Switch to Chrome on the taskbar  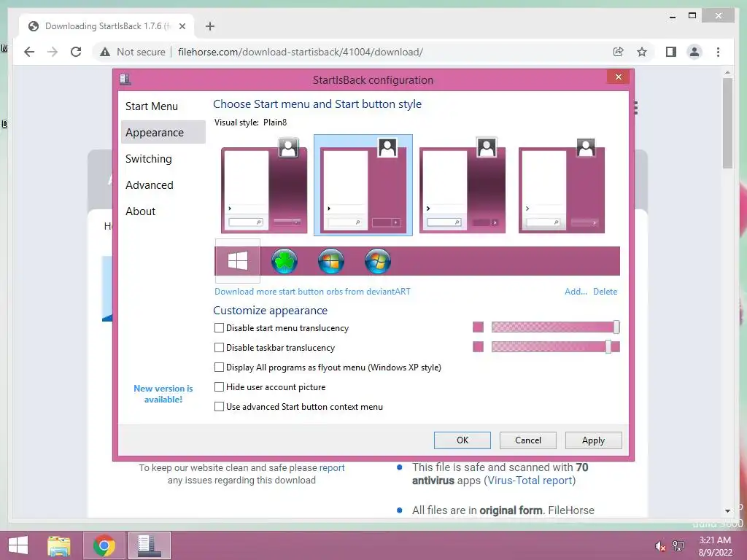pos(104,545)
